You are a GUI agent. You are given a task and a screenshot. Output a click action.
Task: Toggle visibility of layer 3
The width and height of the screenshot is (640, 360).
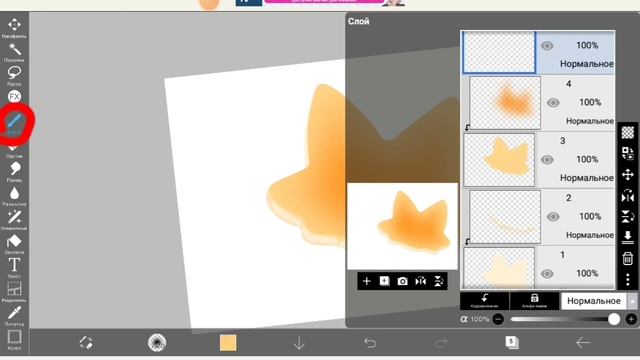click(x=547, y=160)
